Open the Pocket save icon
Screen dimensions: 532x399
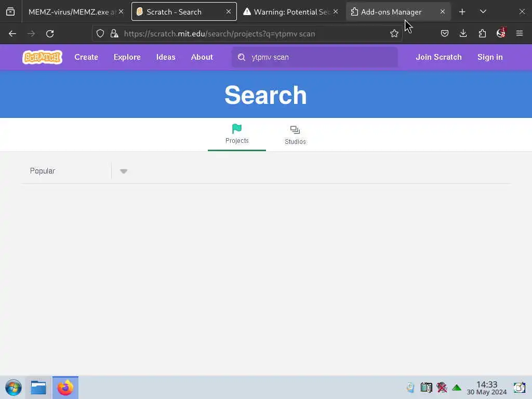(x=445, y=34)
